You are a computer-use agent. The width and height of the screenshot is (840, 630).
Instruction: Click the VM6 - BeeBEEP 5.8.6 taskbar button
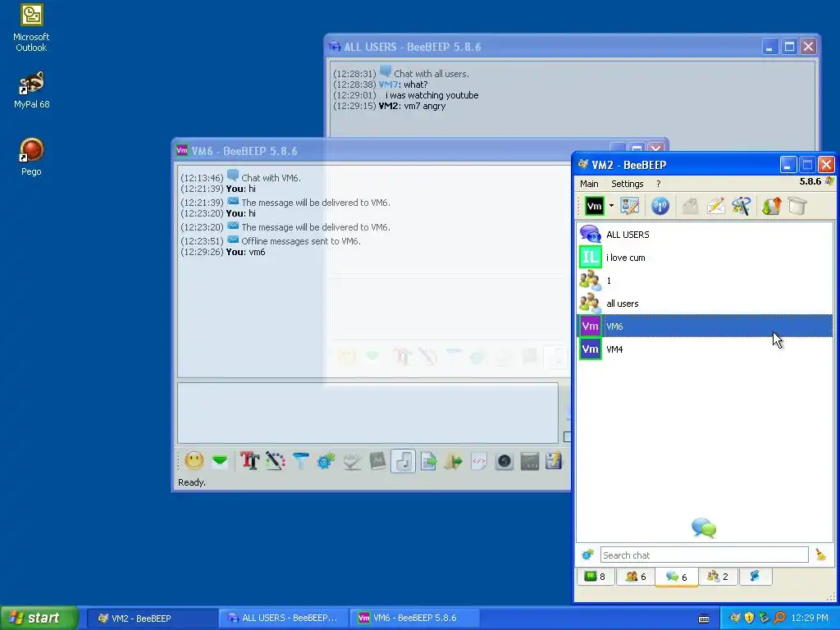click(414, 619)
